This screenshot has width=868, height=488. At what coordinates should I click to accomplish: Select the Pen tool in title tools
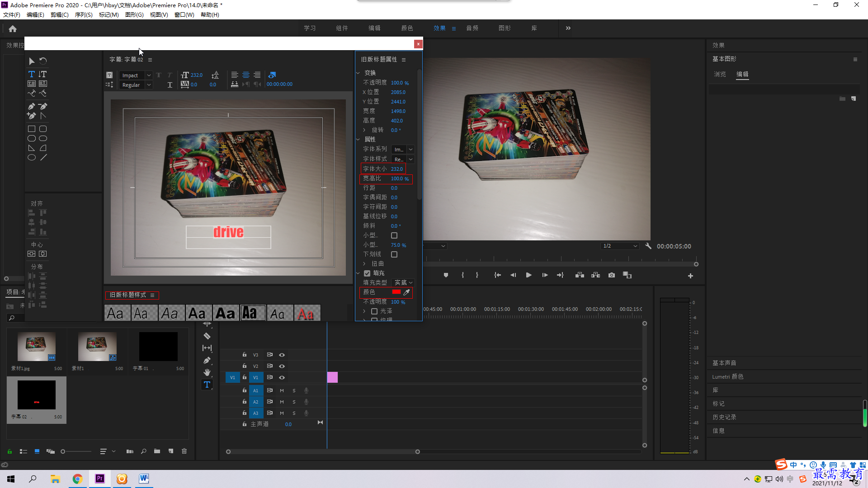[31, 107]
